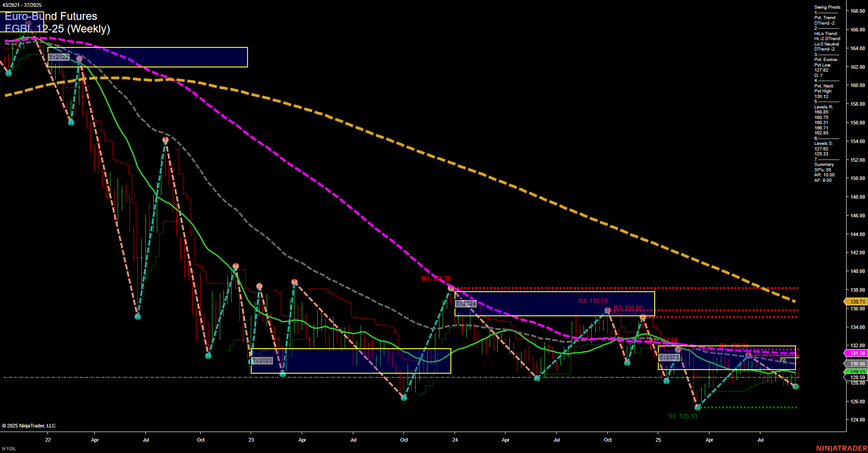Toggle the Y:2022 yearly range box
The width and height of the screenshot is (868, 453).
click(58, 57)
